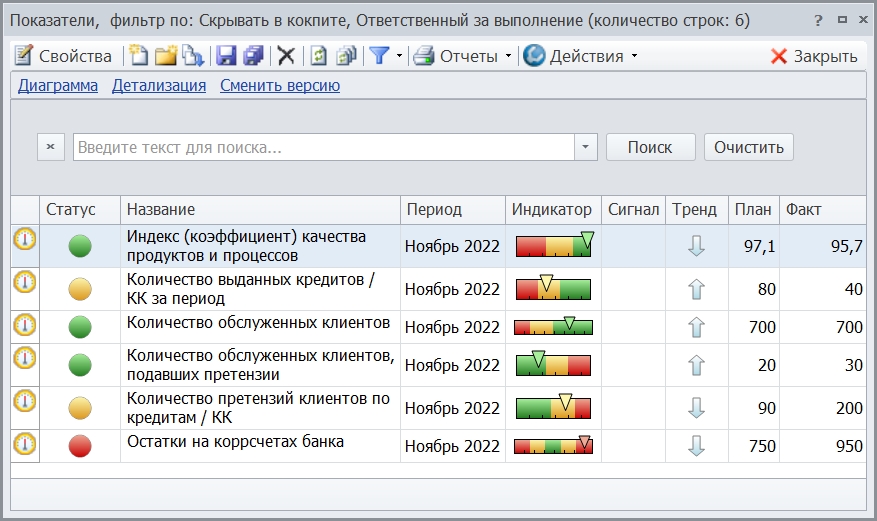The image size is (877, 521).
Task: Click the clock icon in the first row
Action: point(24,240)
